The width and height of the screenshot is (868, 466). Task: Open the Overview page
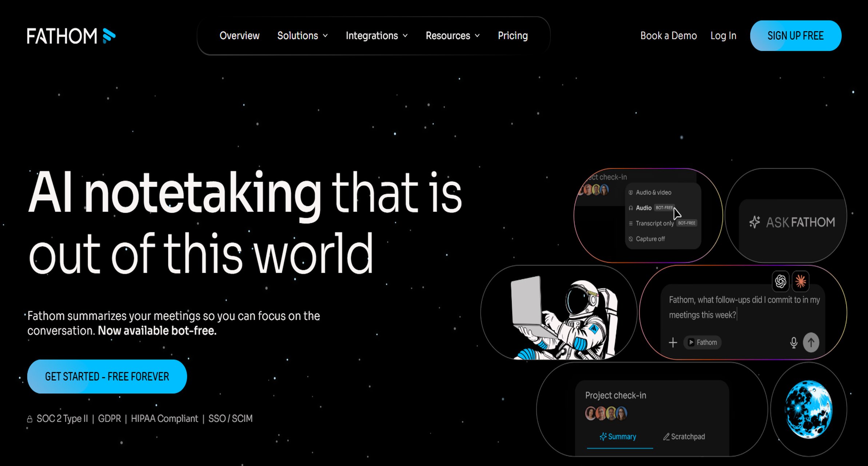tap(239, 36)
